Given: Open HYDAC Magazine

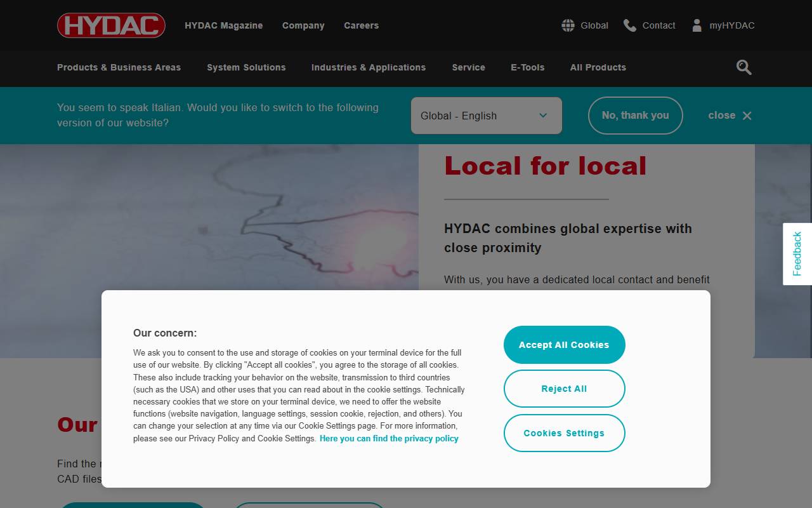Looking at the screenshot, I should click(224, 25).
